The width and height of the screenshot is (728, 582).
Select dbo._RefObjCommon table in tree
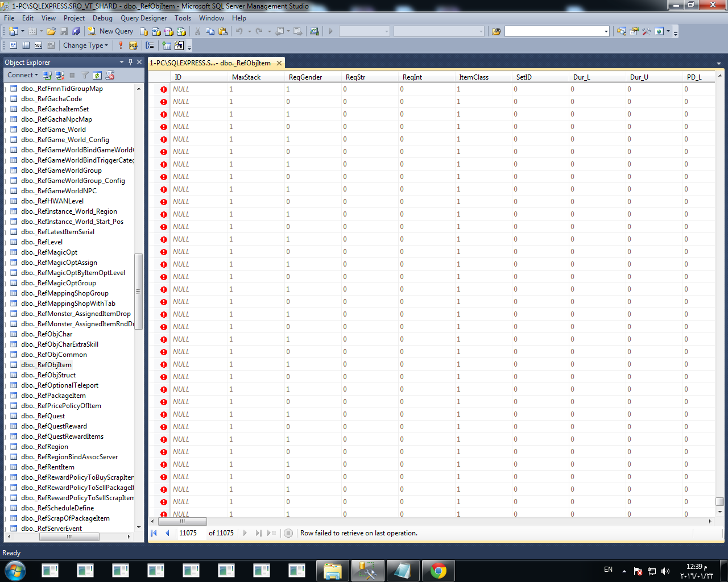pos(54,355)
